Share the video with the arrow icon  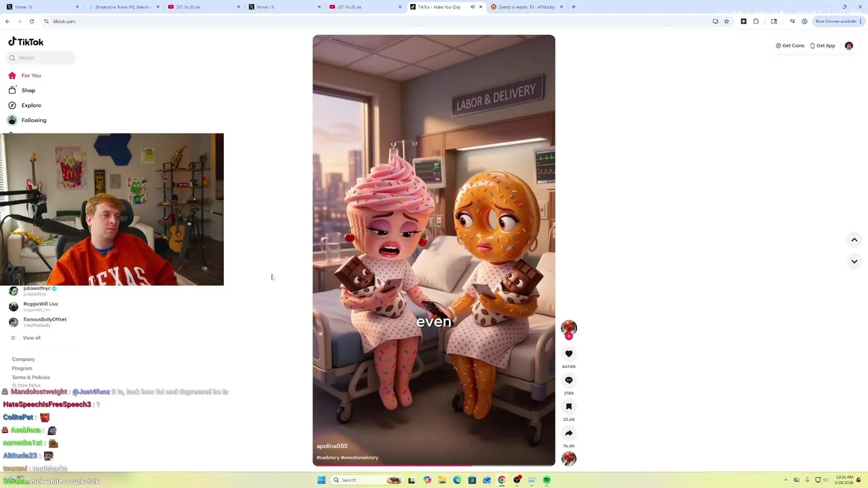(x=569, y=433)
